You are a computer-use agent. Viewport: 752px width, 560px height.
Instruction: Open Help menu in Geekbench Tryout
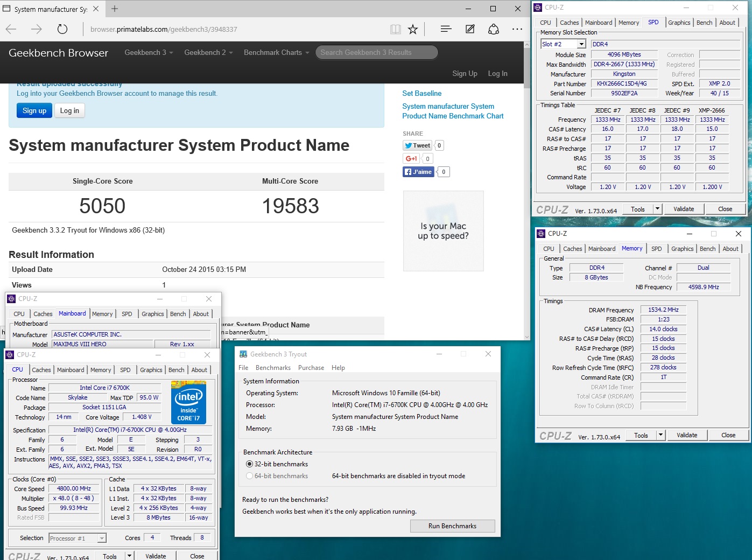pos(338,368)
